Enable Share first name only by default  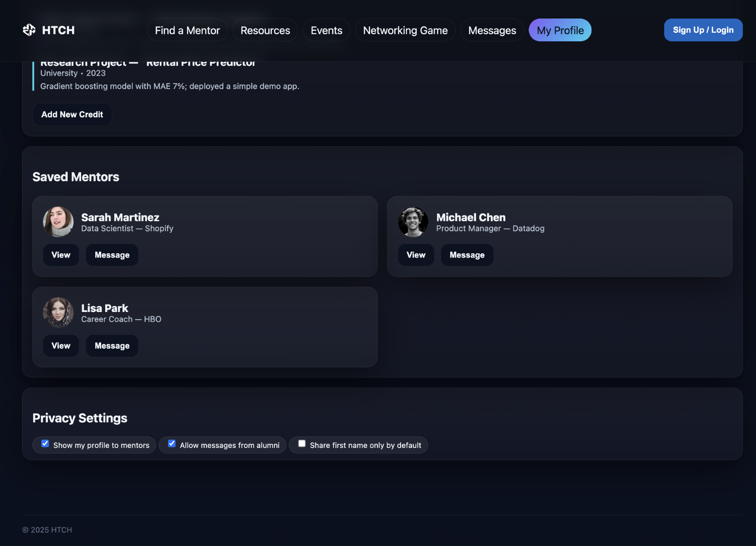point(302,444)
